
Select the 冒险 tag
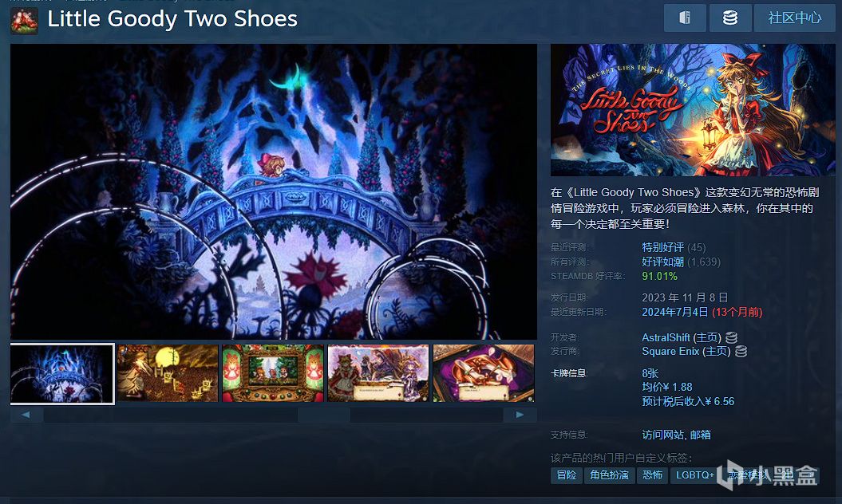click(567, 475)
